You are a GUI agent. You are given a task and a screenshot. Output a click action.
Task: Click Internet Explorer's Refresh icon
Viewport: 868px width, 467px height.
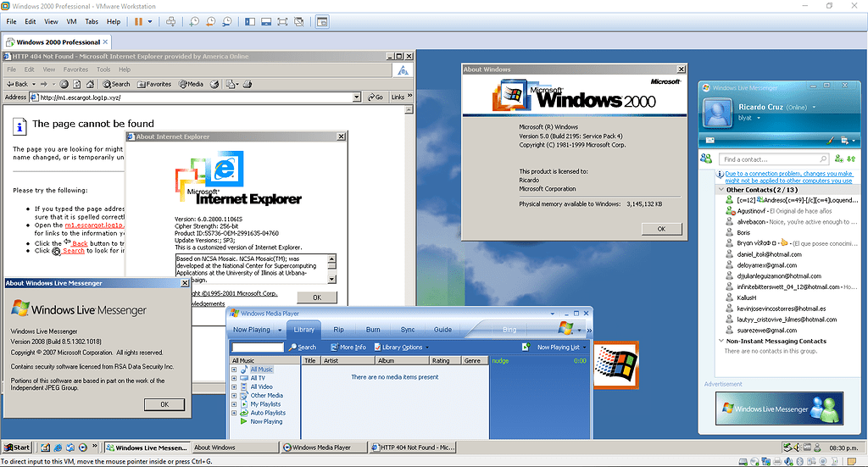coord(77,84)
